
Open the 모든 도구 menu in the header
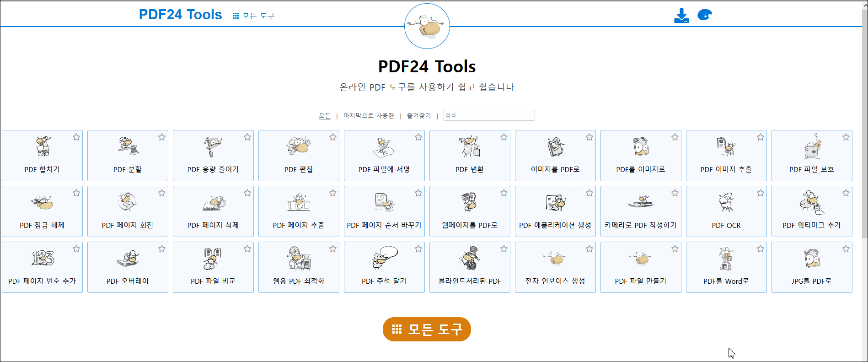coord(253,16)
